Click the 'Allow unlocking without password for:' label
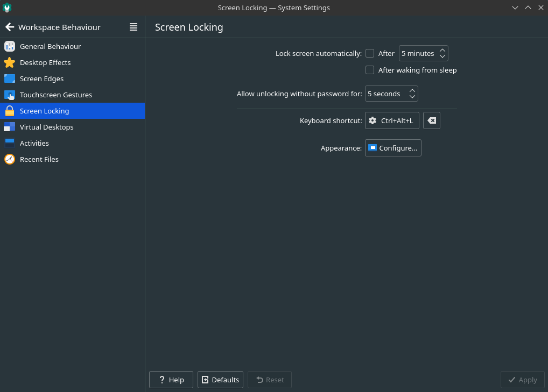 299,94
